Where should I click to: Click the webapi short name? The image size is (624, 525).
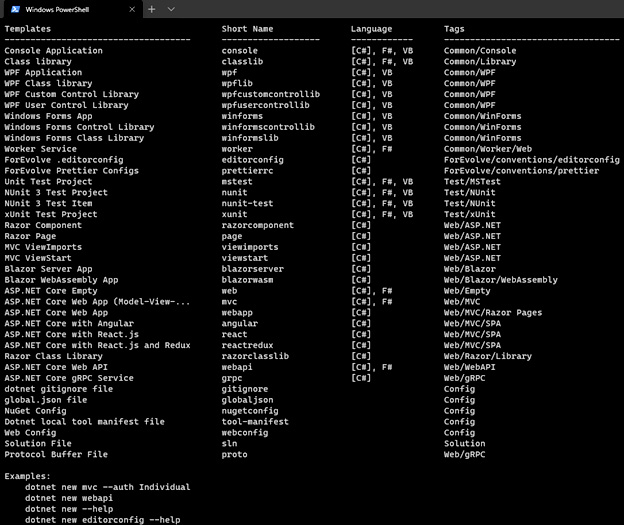pos(237,367)
